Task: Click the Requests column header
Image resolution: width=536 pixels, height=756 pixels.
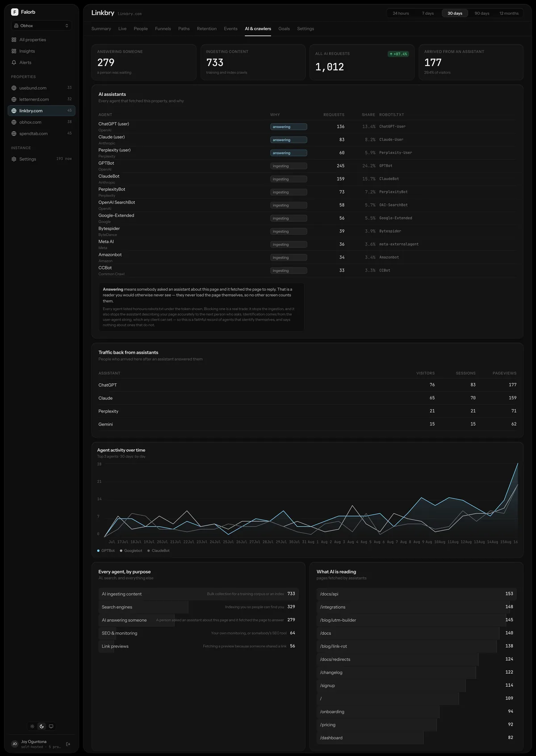Action: click(334, 115)
